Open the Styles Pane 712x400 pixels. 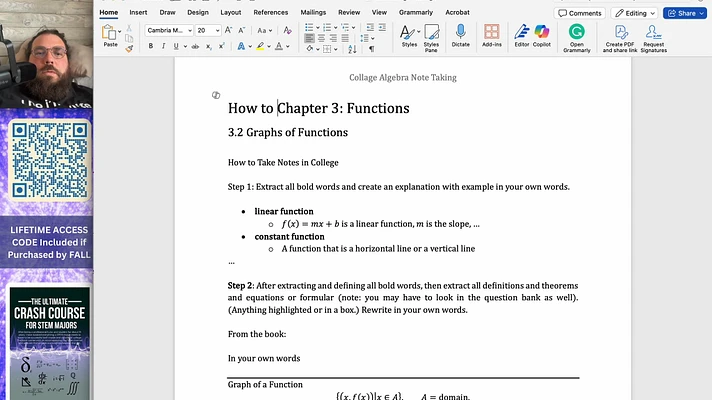point(431,38)
